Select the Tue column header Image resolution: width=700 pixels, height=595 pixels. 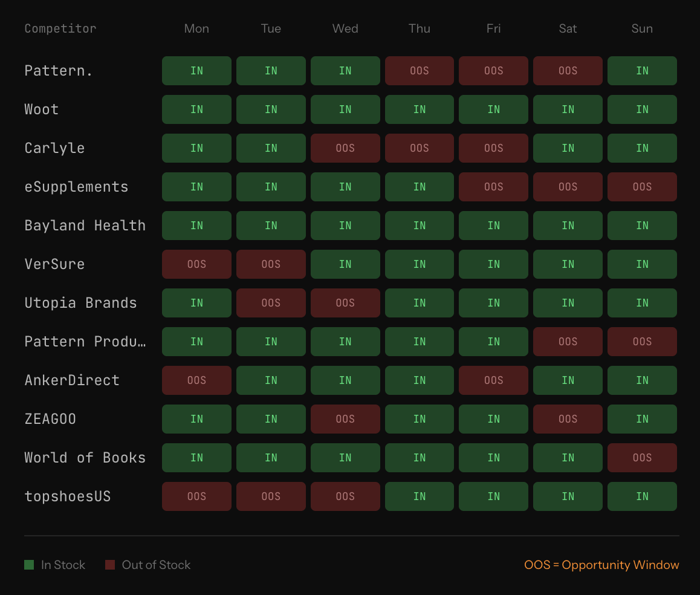pyautogui.click(x=271, y=28)
